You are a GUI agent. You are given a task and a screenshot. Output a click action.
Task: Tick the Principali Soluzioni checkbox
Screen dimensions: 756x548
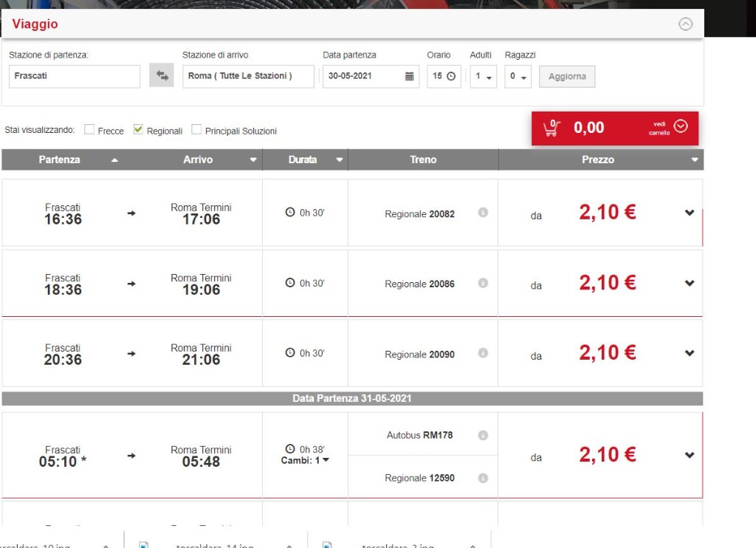(196, 129)
